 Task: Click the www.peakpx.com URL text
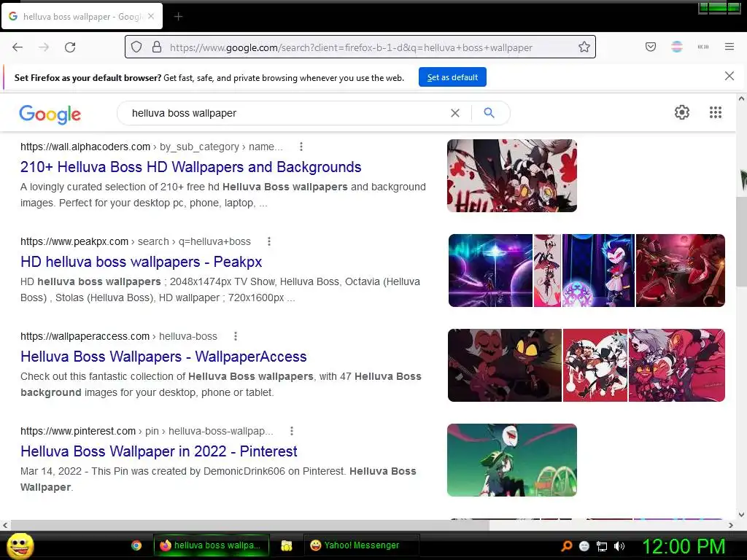pos(74,241)
